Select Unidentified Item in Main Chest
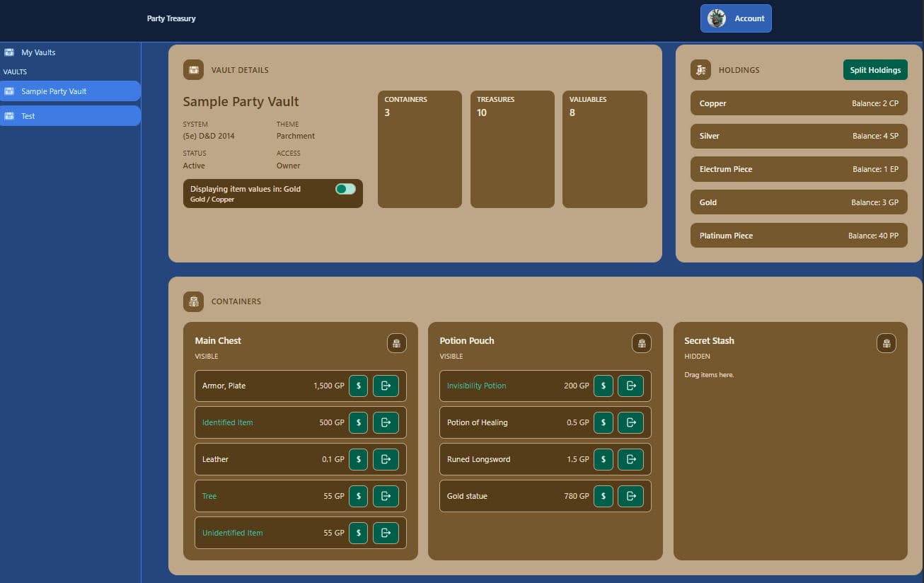The width and height of the screenshot is (924, 583). coord(232,533)
